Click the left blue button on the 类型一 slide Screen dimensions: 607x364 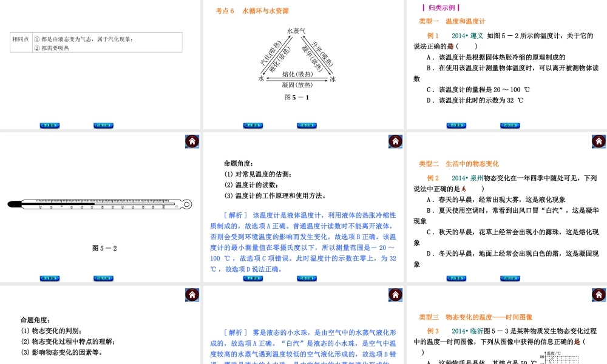(456, 126)
